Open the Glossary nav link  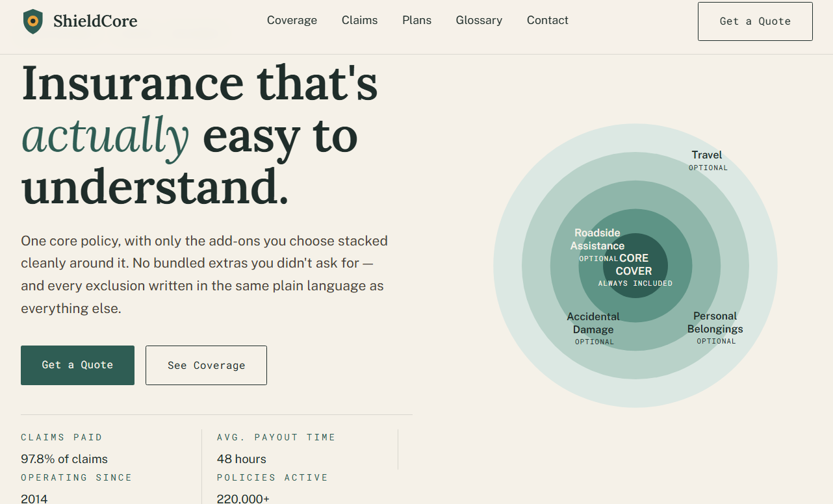[479, 20]
